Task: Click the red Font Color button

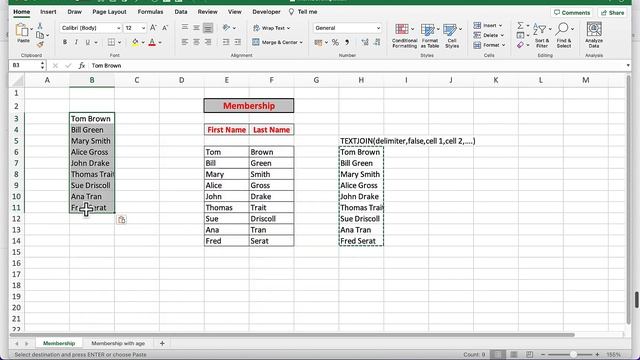Action: (x=152, y=42)
